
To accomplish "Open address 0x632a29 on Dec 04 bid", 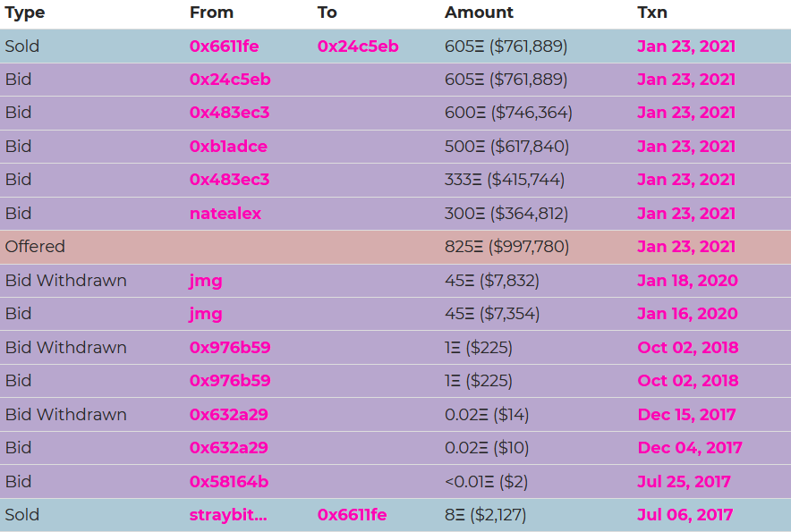I will coord(228,448).
